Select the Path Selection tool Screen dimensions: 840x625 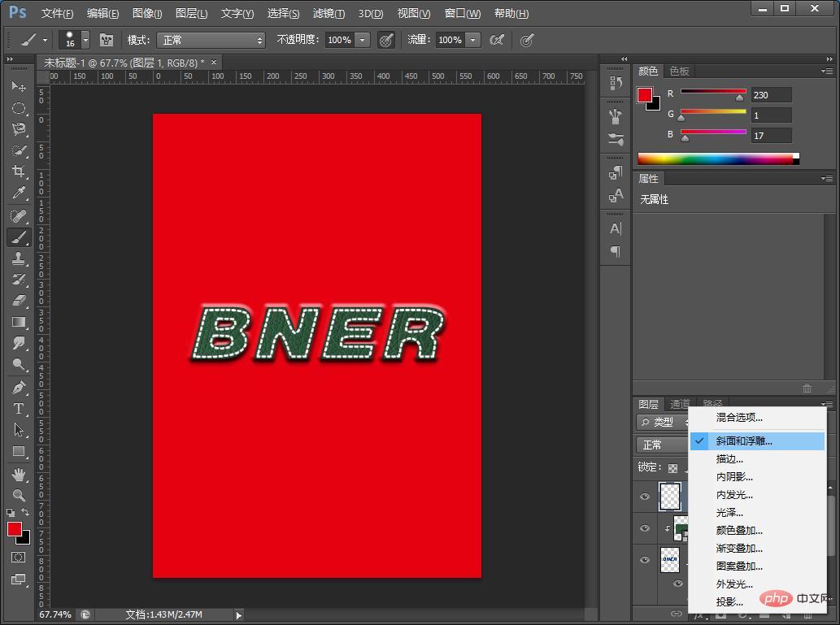coord(18,429)
